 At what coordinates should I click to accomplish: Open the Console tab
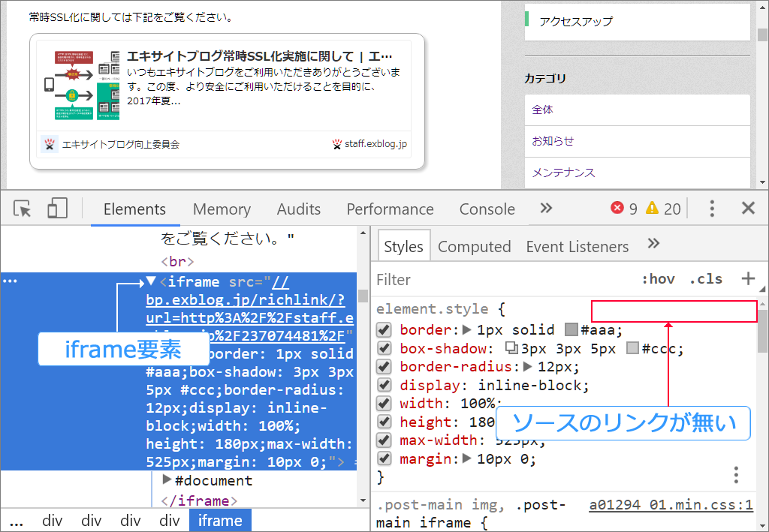pos(487,209)
